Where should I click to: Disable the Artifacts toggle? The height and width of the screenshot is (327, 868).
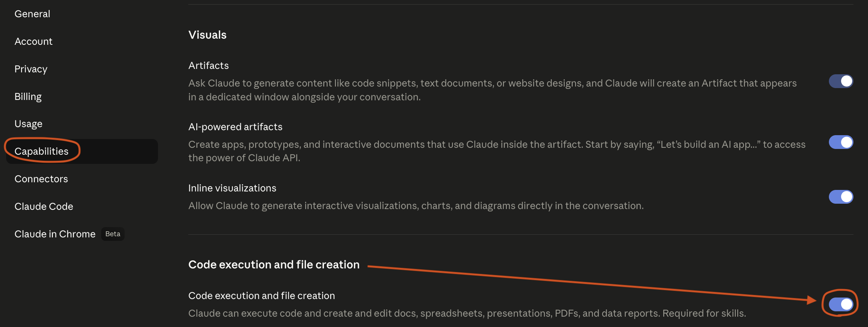(841, 81)
